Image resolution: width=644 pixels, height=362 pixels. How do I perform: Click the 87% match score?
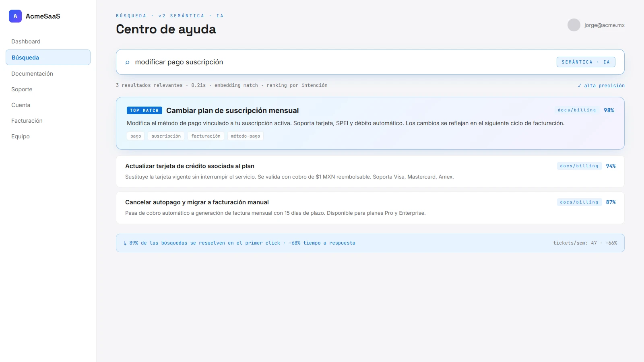point(611,202)
